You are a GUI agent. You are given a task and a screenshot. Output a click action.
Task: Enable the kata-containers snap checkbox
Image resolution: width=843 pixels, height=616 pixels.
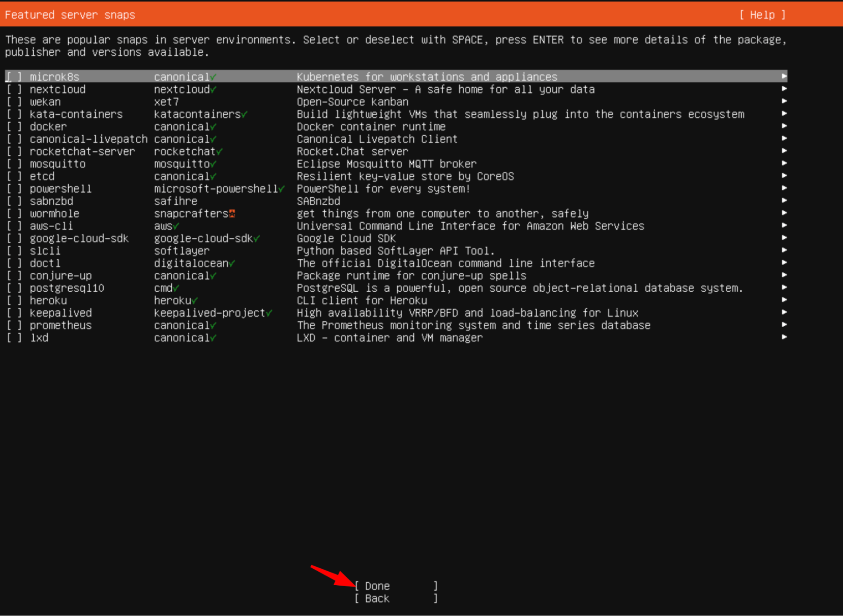14,114
